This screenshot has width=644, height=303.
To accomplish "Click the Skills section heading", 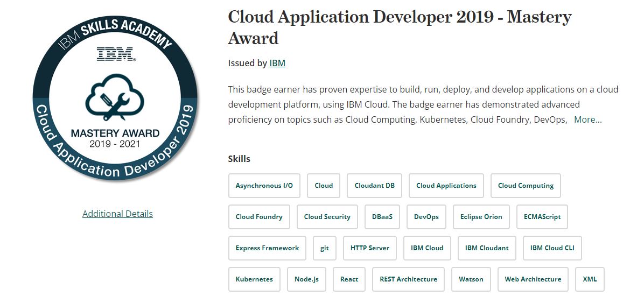I will 239,159.
